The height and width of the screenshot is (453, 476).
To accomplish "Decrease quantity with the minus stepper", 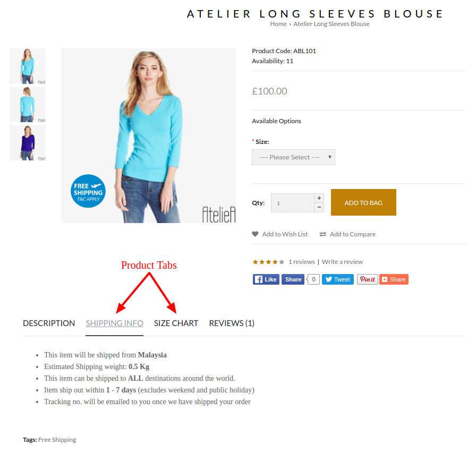I will click(319, 208).
